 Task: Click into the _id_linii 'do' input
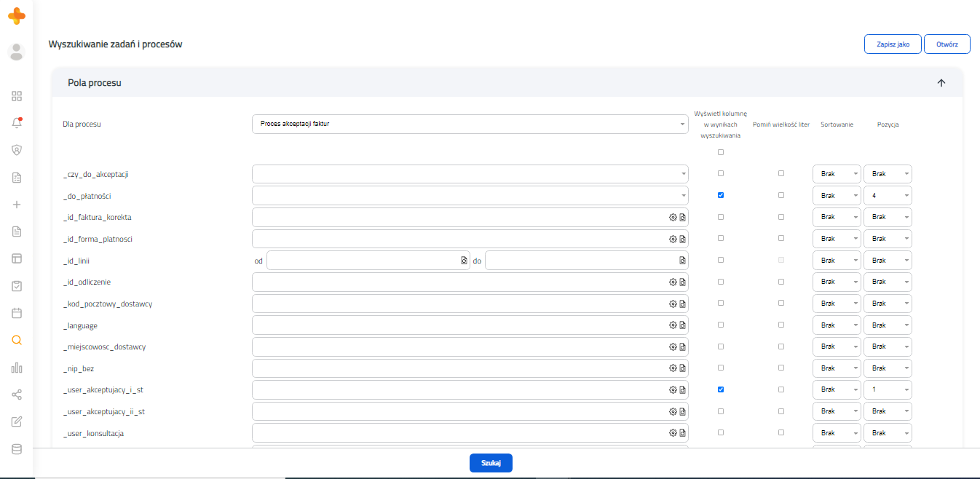586,261
